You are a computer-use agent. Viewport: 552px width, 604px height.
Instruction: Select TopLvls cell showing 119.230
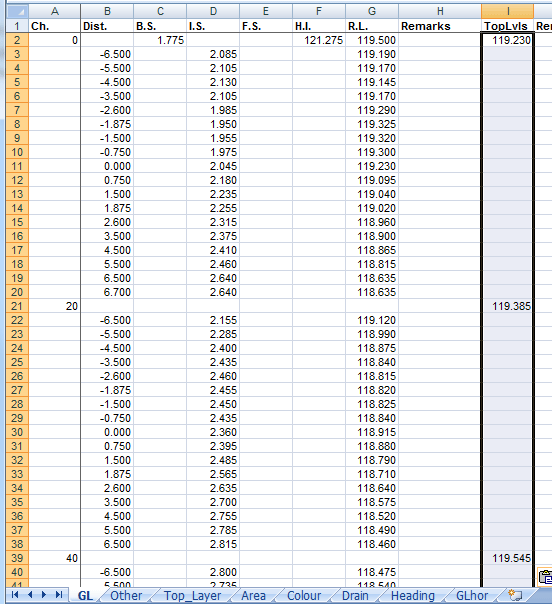pyautogui.click(x=508, y=40)
